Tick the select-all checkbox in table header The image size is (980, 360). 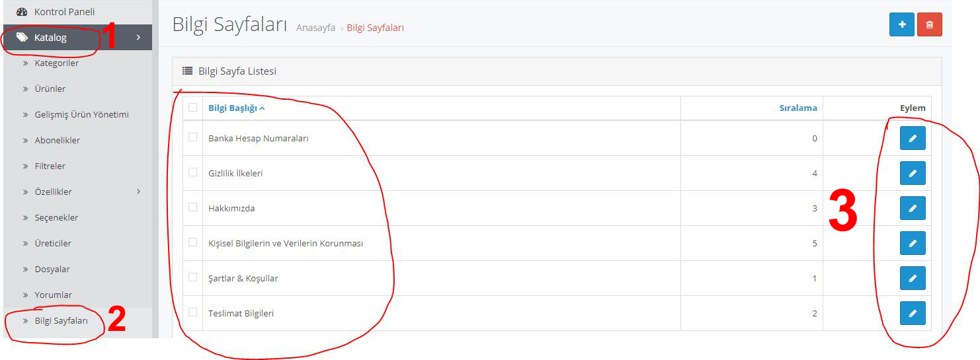(193, 107)
